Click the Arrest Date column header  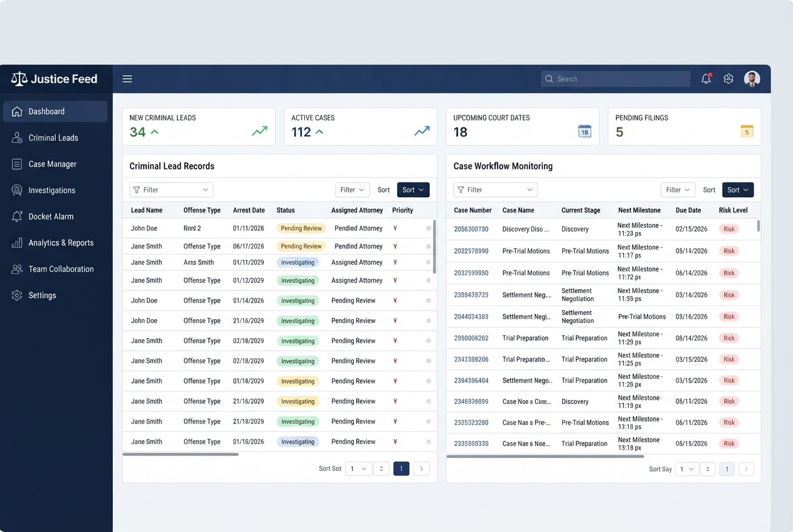pyautogui.click(x=249, y=210)
